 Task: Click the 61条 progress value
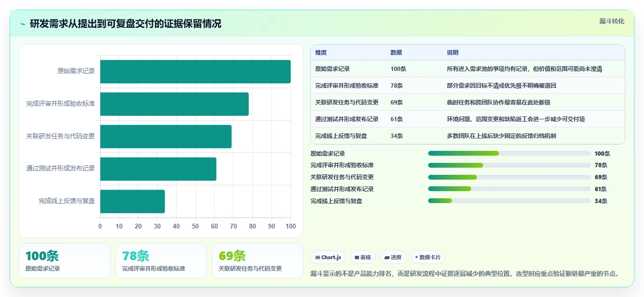pos(601,189)
